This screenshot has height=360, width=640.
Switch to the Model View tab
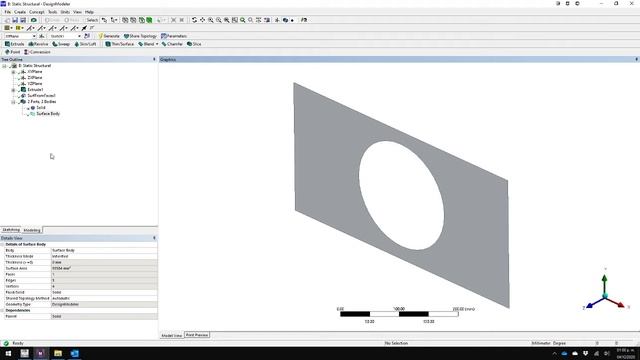(x=171, y=335)
